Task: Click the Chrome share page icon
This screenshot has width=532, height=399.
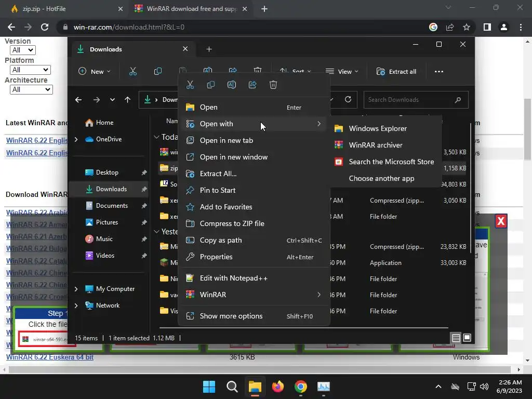Action: [x=450, y=27]
